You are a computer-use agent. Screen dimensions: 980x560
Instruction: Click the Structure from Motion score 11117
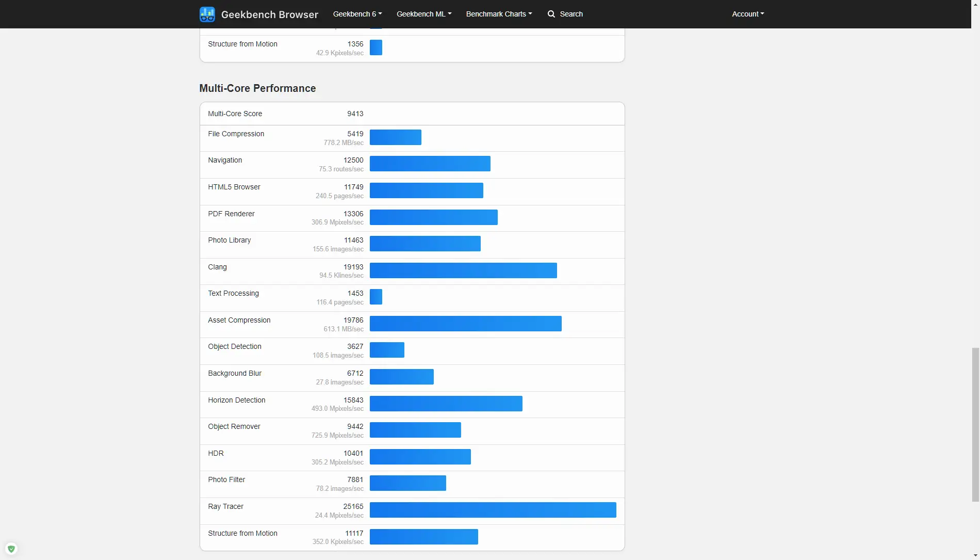click(354, 533)
